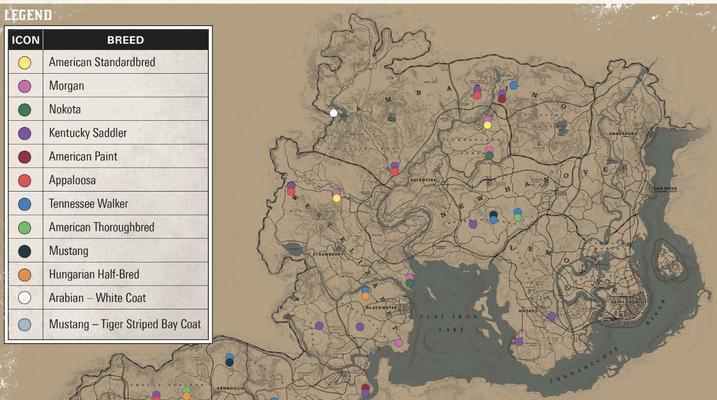
Task: Click the dark red American Paint swatch
Action: coord(25,157)
